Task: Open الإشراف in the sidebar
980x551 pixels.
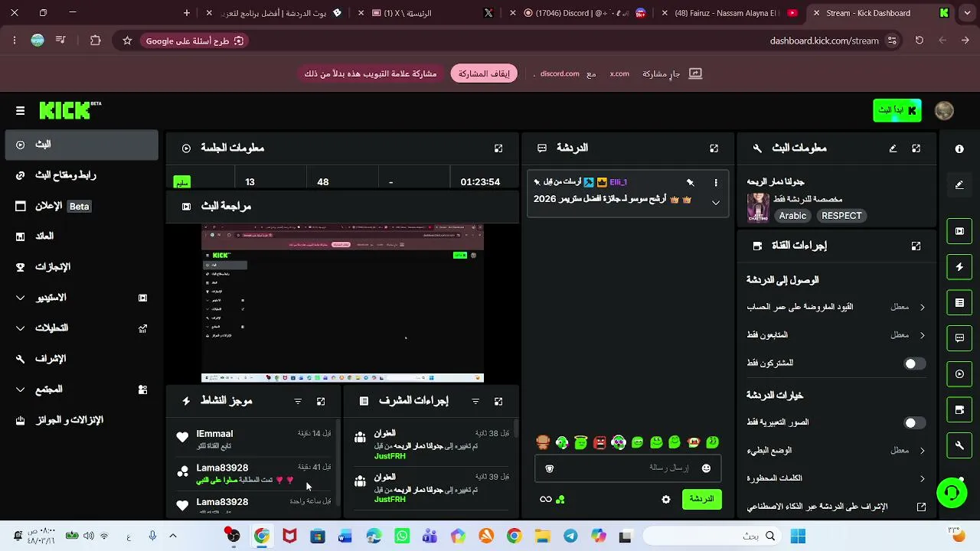Action: point(81,359)
